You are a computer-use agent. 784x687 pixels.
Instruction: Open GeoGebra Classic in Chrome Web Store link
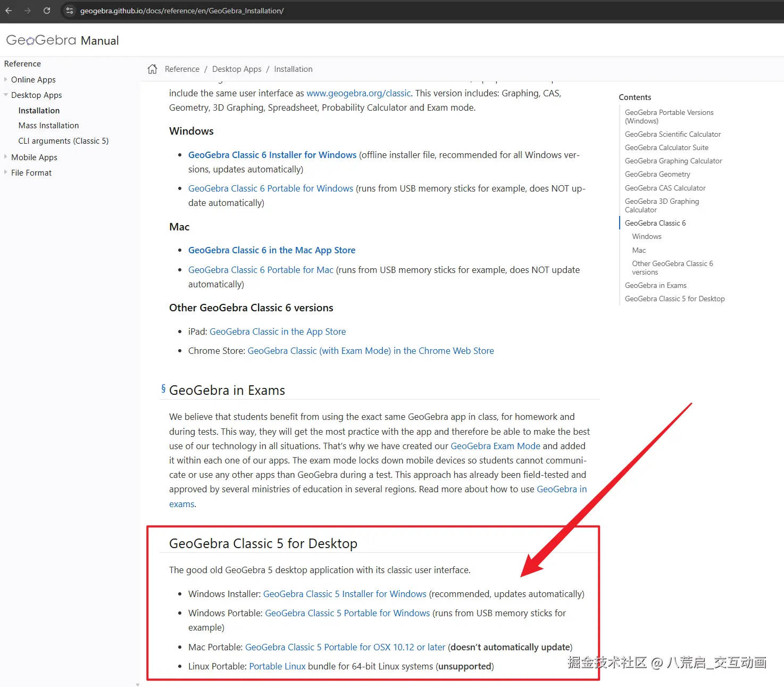coord(371,351)
